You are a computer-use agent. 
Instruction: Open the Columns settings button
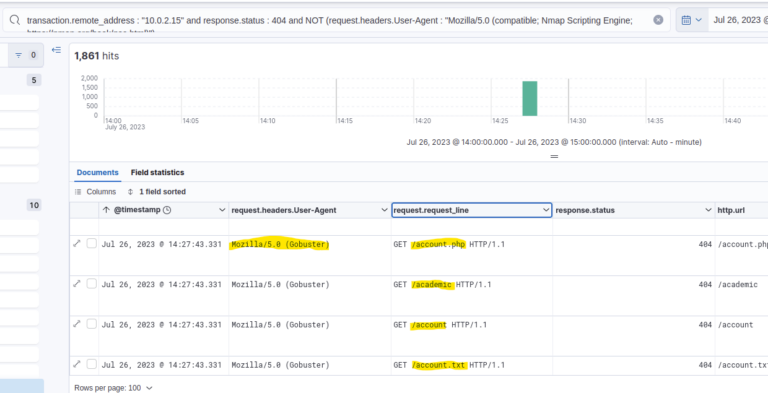click(x=96, y=192)
